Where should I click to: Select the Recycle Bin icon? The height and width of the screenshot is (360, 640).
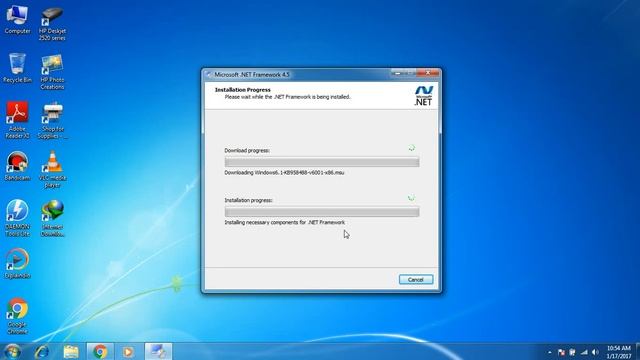point(17,68)
